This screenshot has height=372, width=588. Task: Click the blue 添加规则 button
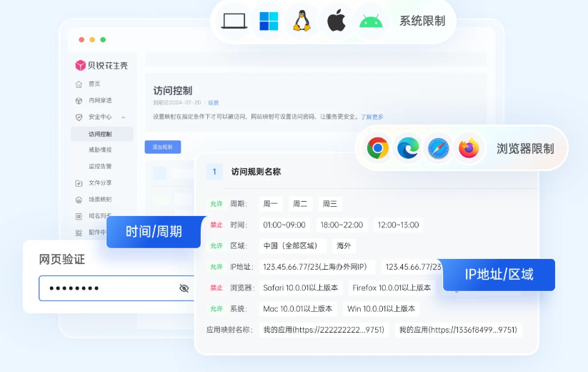162,147
